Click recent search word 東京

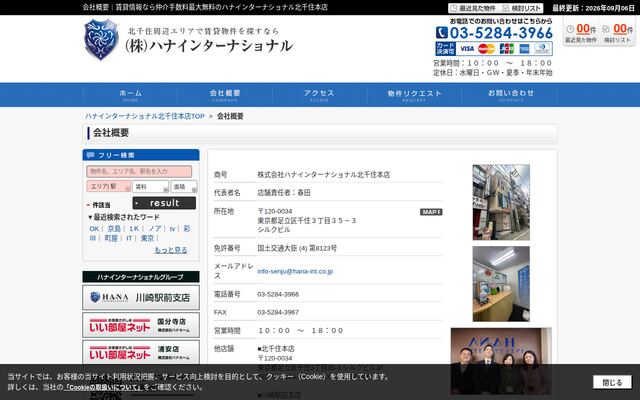147,238
